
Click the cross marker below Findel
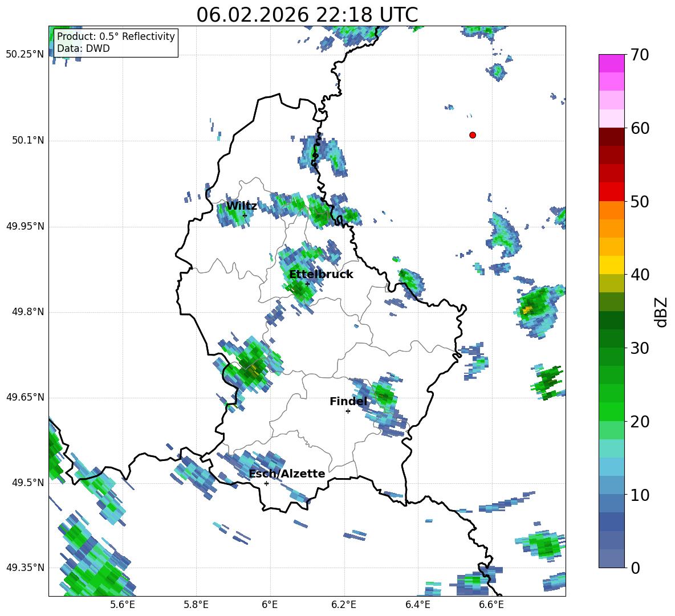tap(348, 411)
